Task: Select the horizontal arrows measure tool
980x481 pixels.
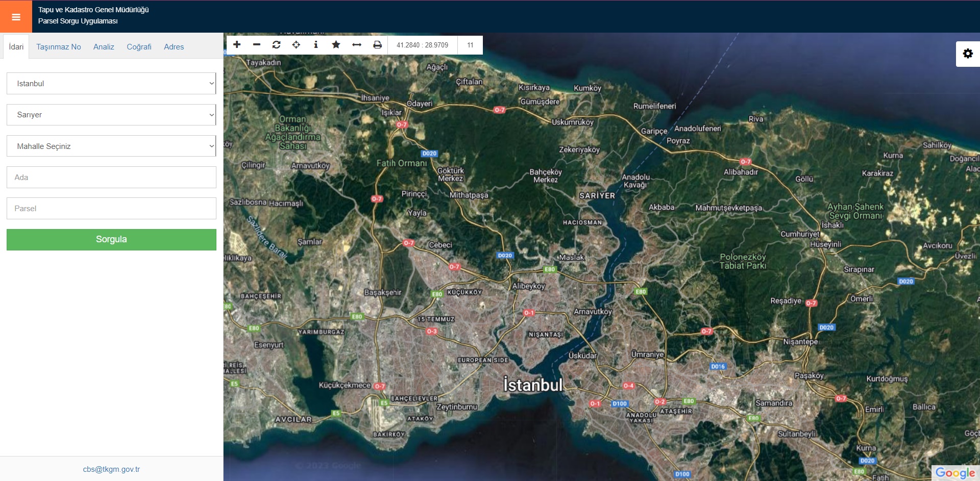Action: (x=357, y=45)
